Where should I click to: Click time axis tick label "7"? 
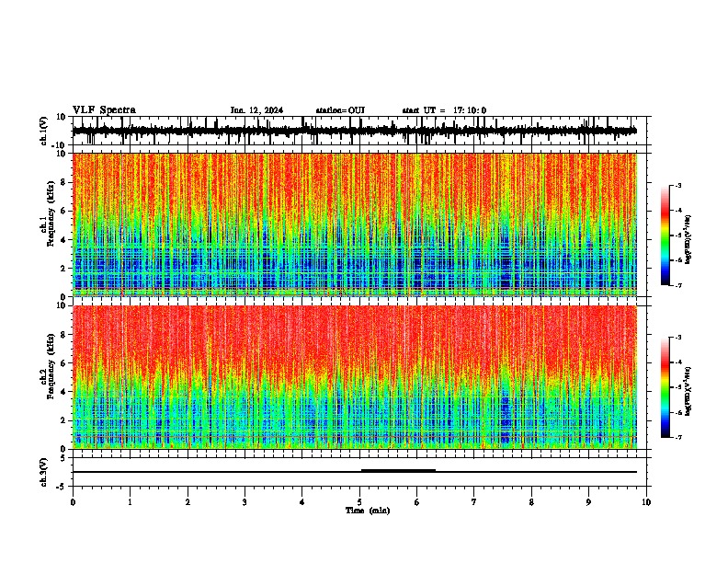click(x=474, y=502)
